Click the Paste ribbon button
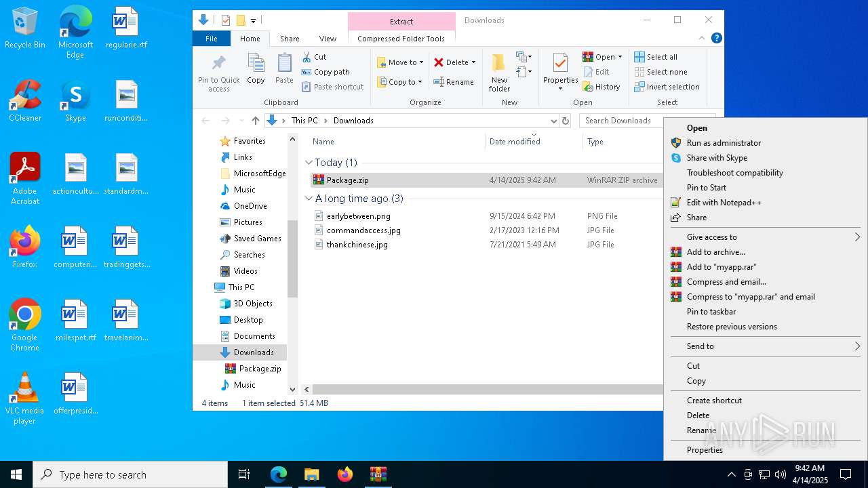The width and height of the screenshot is (868, 488). coord(284,69)
